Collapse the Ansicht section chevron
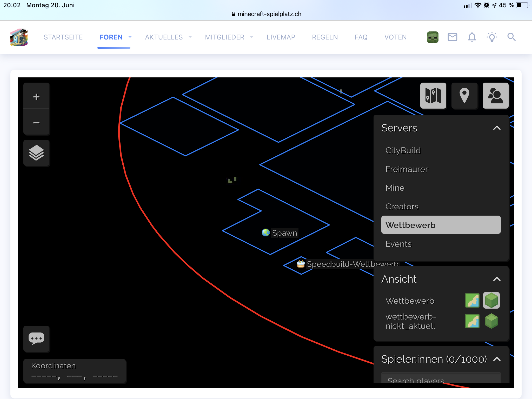This screenshot has width=532, height=399. pyautogui.click(x=497, y=279)
